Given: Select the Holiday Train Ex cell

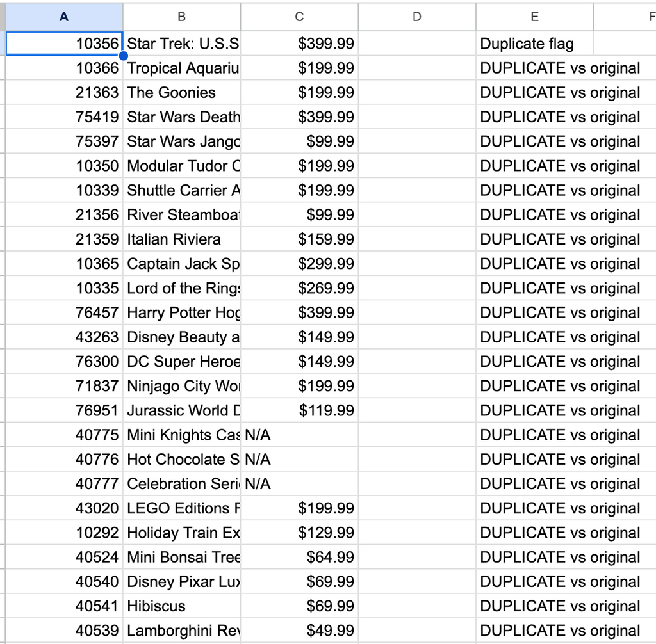Looking at the screenshot, I should (x=181, y=533).
